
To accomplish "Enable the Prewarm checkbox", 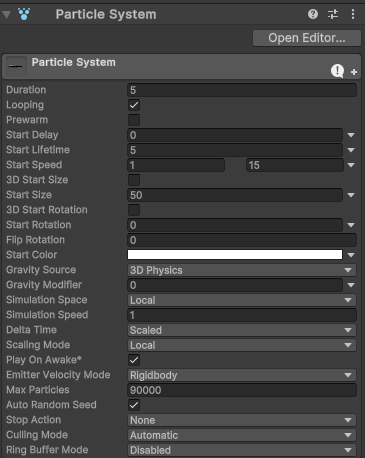I will pos(134,120).
